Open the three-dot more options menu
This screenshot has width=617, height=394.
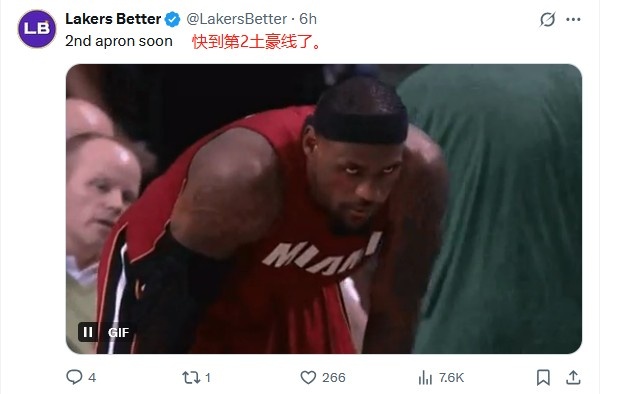[x=573, y=19]
